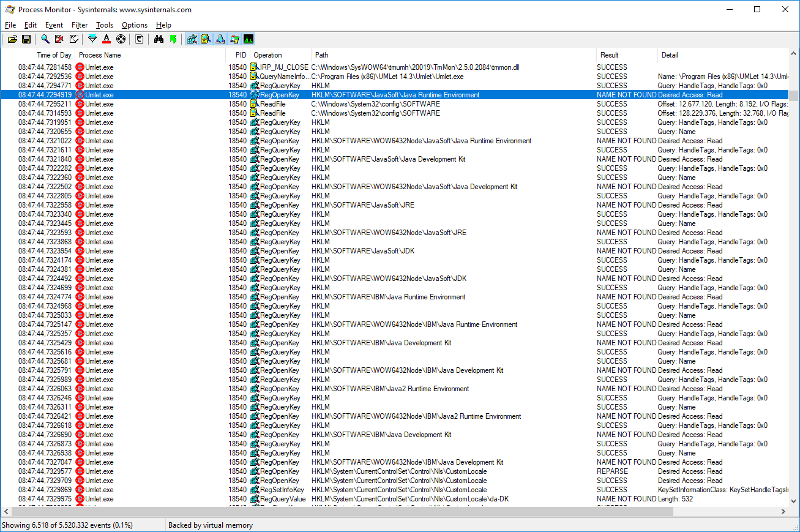The height and width of the screenshot is (532, 800).
Task: Click the registry icon in the JavaSoft\JRE row
Action: coord(255,205)
